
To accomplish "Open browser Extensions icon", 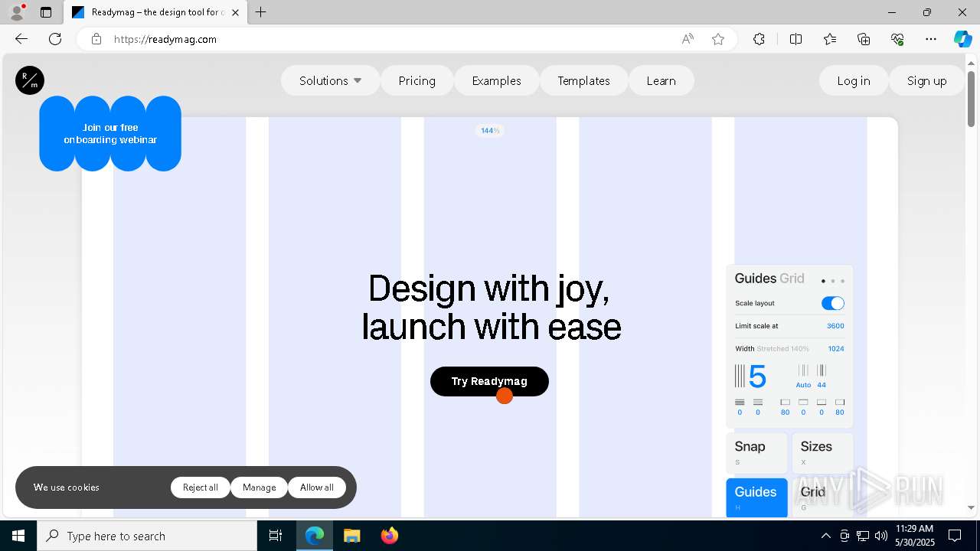I will 759,39.
